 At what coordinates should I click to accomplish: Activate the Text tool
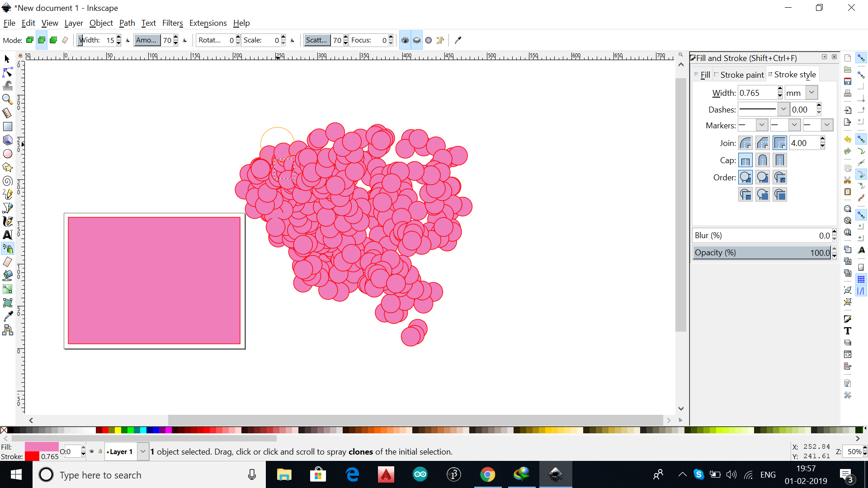coord(7,235)
